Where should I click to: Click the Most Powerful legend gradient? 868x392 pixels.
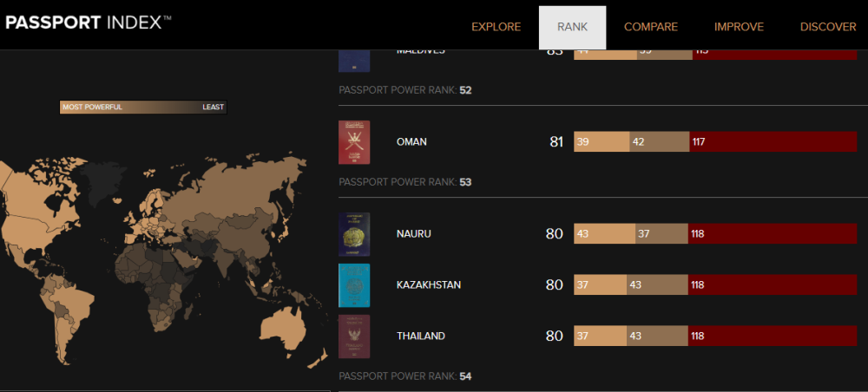[x=143, y=108]
